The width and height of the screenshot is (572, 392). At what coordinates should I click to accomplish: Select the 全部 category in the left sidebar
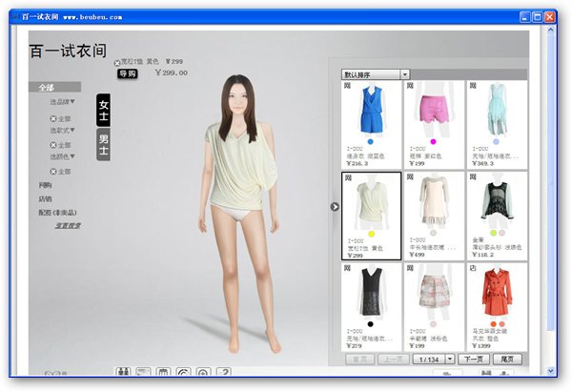point(46,87)
